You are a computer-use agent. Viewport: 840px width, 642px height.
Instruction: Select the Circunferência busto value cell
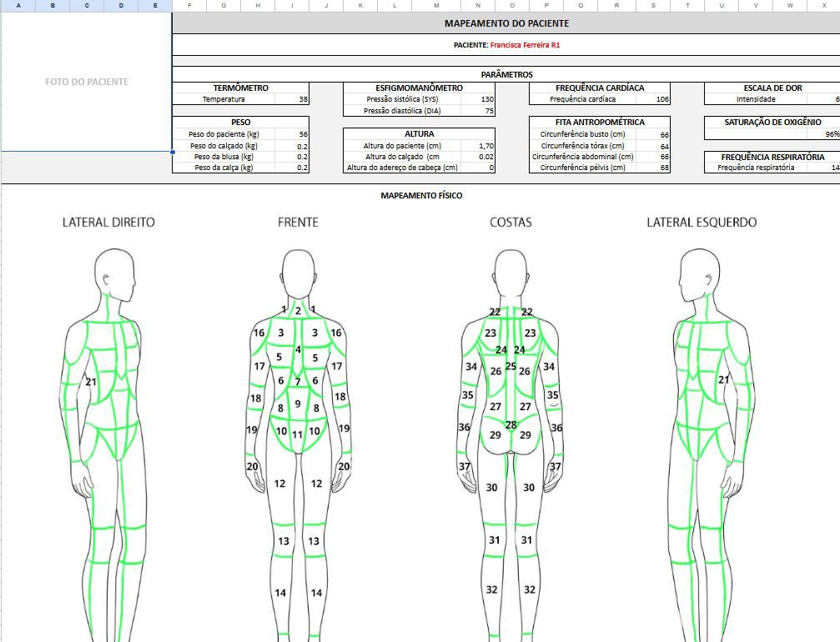[x=653, y=134]
